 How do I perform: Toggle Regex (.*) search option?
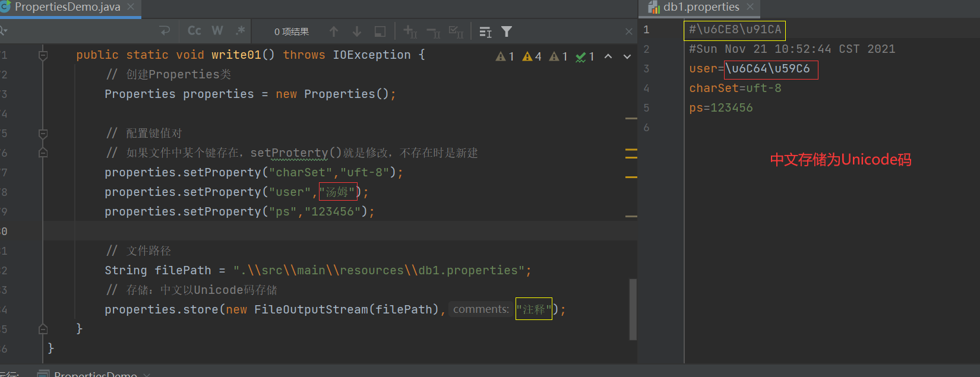tap(240, 31)
